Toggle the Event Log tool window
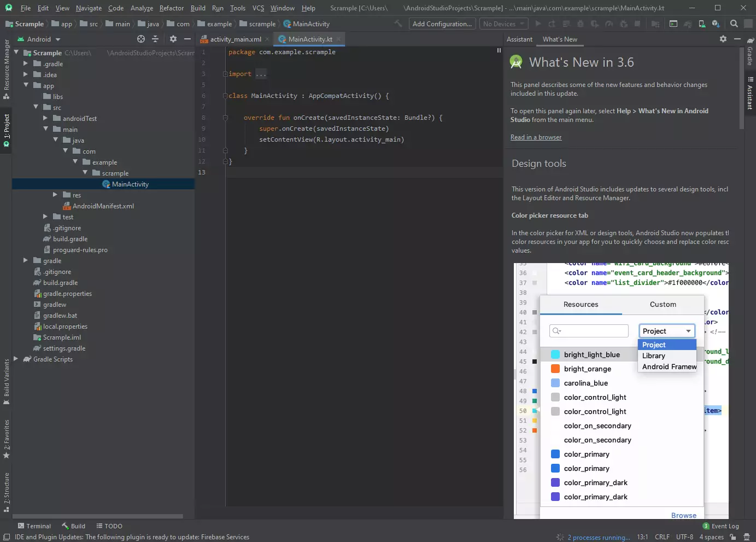This screenshot has width=756, height=542. 720,526
